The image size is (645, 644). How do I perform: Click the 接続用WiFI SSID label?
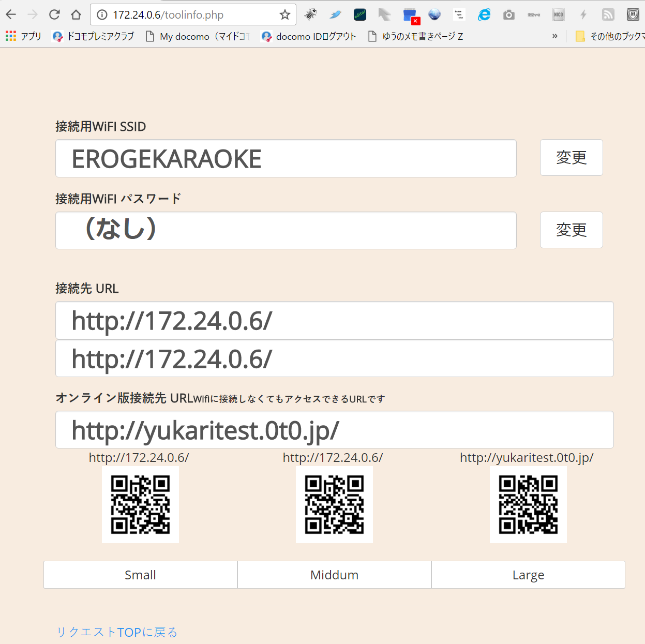click(101, 127)
